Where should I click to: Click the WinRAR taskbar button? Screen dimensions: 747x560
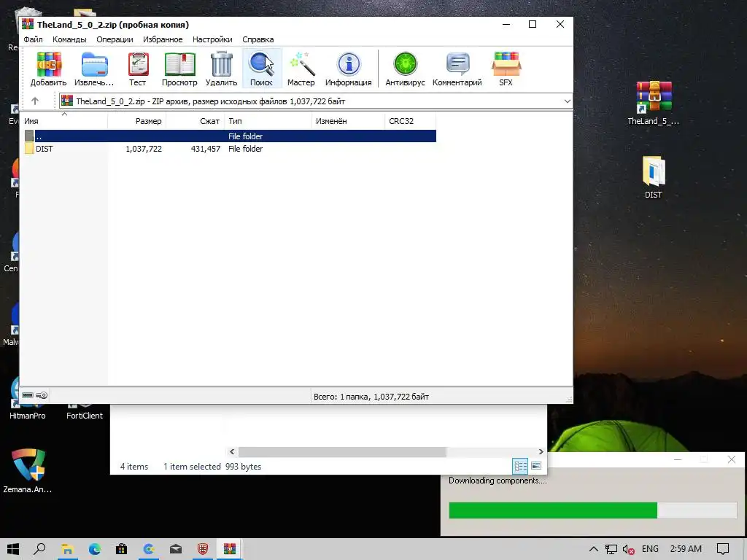tap(230, 549)
